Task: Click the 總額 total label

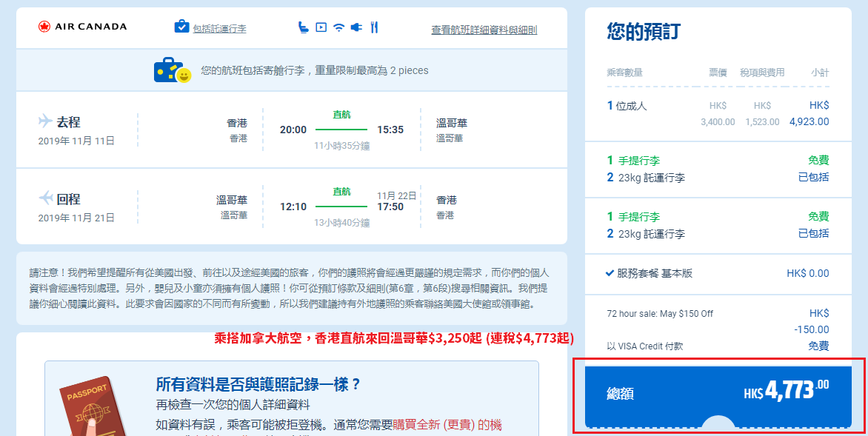Action: (620, 393)
